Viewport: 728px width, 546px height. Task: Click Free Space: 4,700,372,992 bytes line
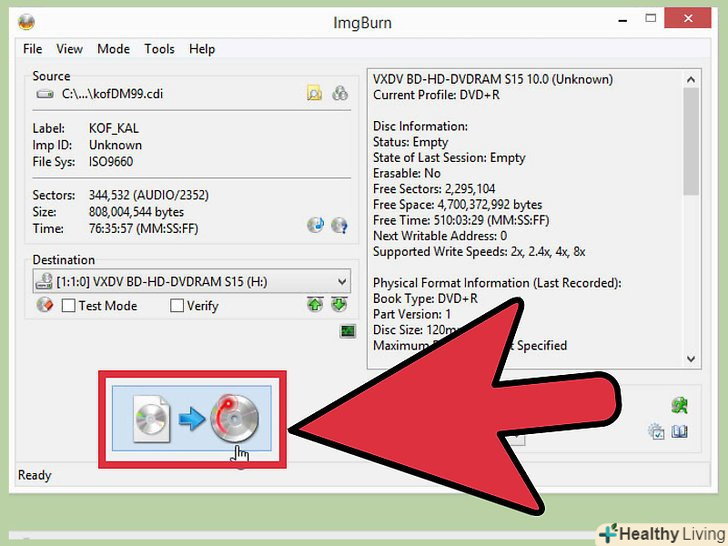457,205
